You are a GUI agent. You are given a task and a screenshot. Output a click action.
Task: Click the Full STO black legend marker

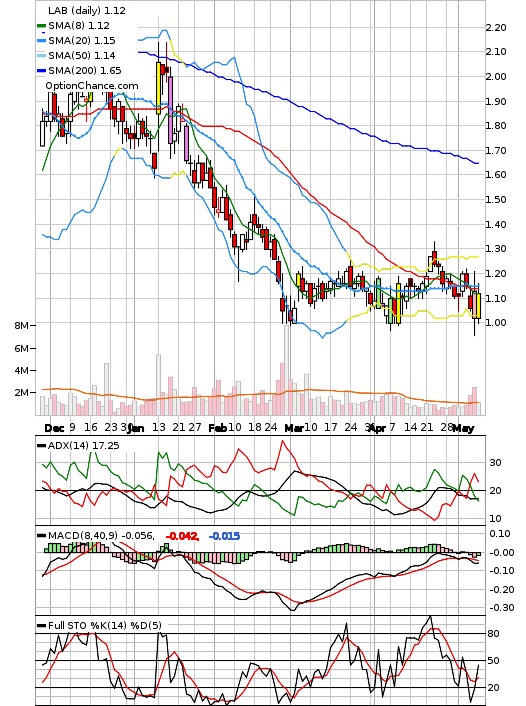(41, 625)
